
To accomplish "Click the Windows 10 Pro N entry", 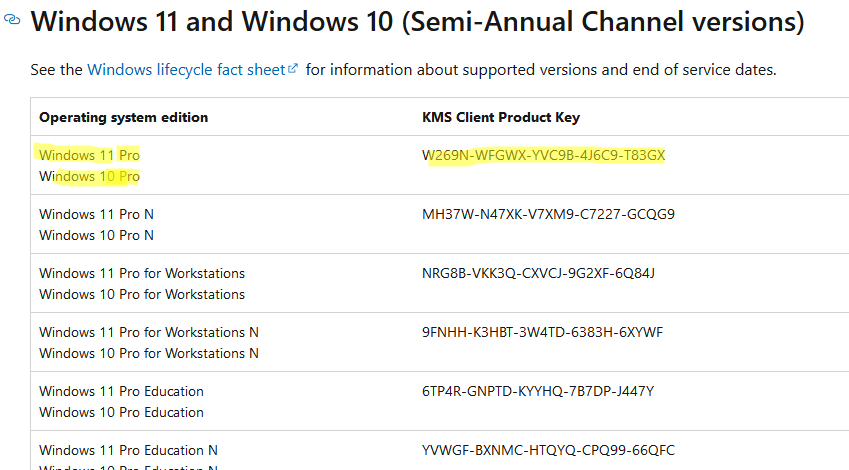I will coord(96,236).
